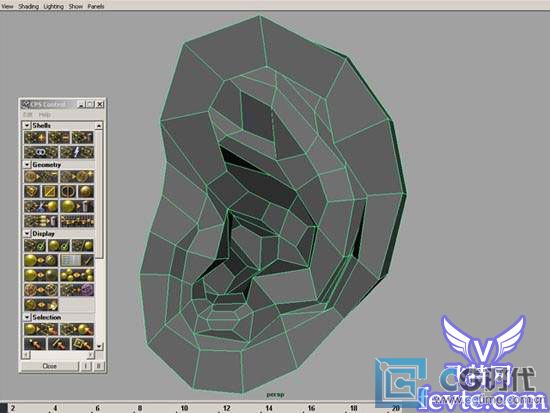Click vertical scrollbar thumb in CPS Control
Viewport: 550px width, 413px height.
pos(99,194)
